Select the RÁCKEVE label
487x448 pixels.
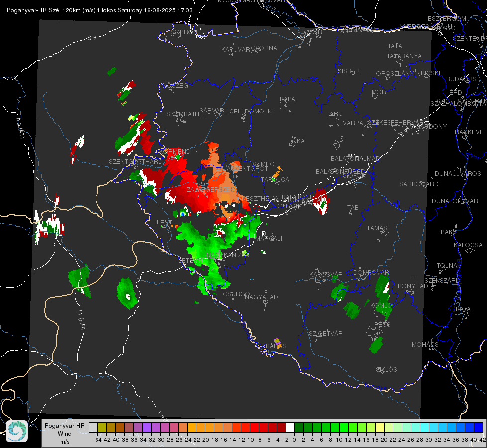(x=469, y=132)
